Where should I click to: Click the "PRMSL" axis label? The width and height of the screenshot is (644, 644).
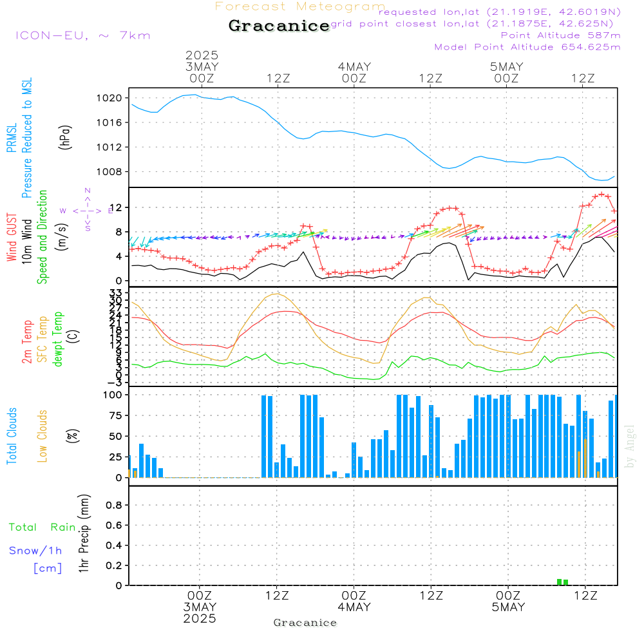tap(12, 138)
